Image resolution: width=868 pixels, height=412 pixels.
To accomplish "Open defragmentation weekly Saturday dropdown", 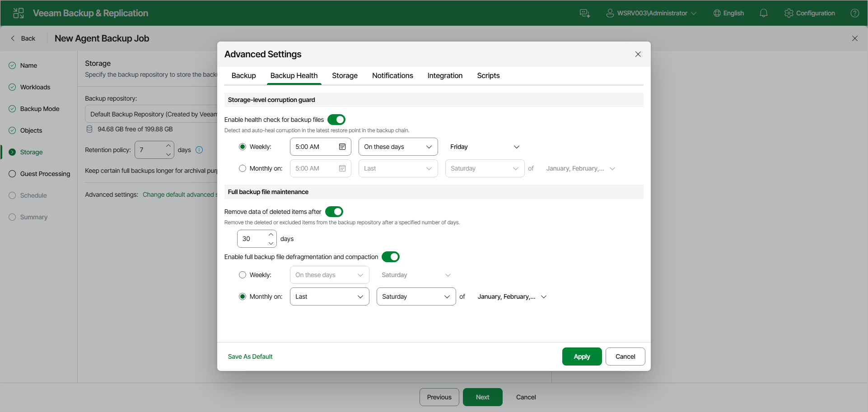I will pyautogui.click(x=416, y=275).
